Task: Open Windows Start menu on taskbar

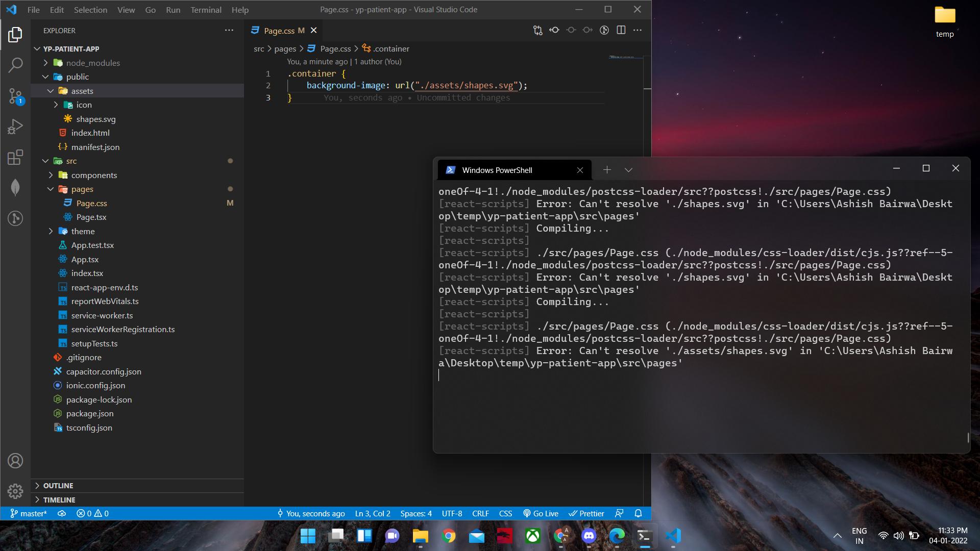Action: tap(308, 536)
